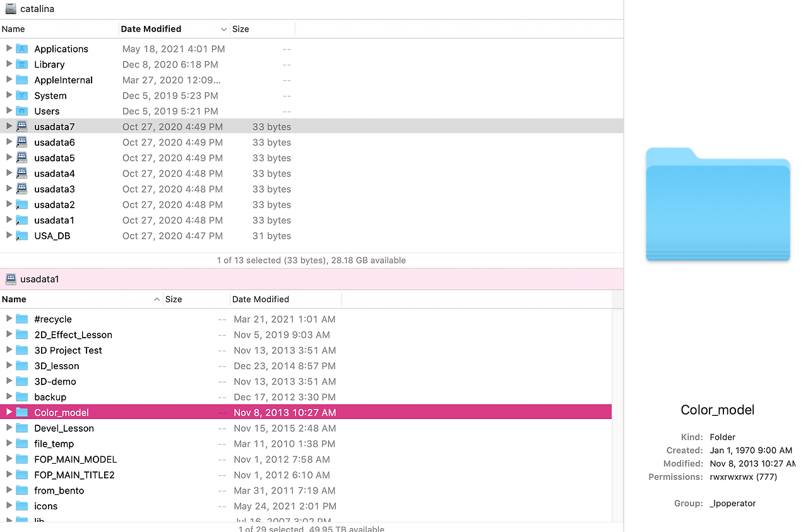
Task: Click the Applications folder icon
Action: point(22,49)
